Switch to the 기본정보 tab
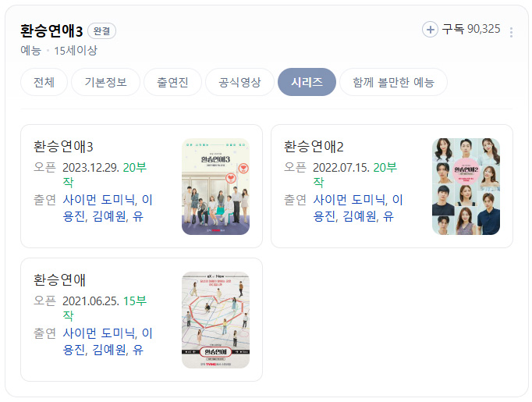The width and height of the screenshot is (532, 402). (105, 82)
